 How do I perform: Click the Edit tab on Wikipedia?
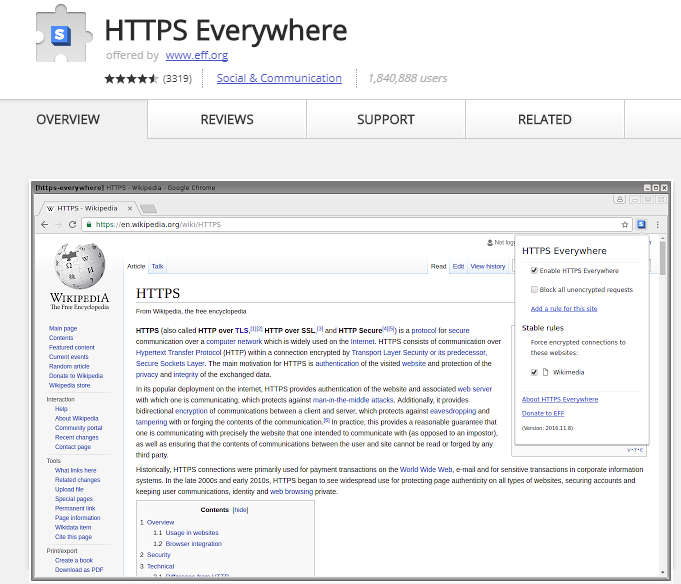(x=458, y=266)
